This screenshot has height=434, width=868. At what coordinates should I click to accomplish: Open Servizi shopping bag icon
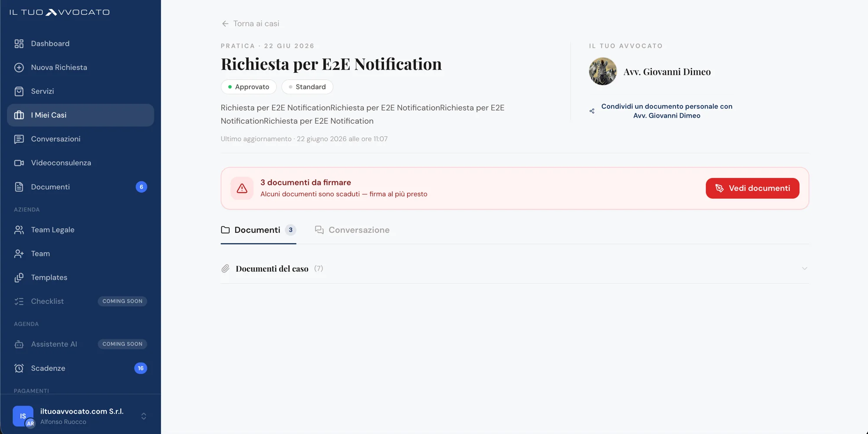tap(19, 91)
